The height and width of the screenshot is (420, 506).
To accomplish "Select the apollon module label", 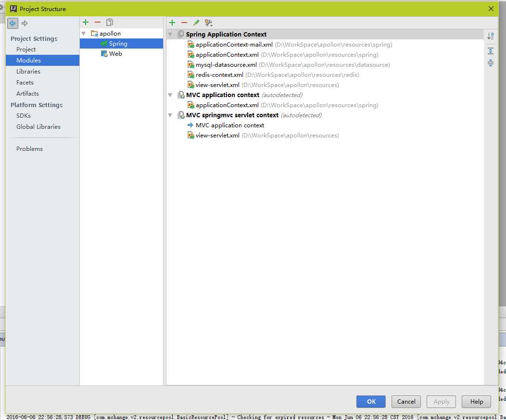I will [110, 34].
